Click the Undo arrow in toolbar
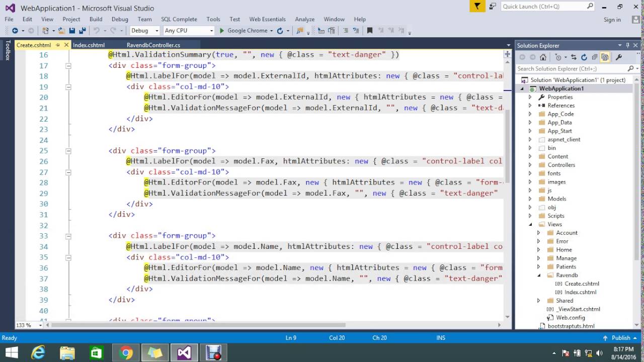The image size is (644, 362). point(96,31)
